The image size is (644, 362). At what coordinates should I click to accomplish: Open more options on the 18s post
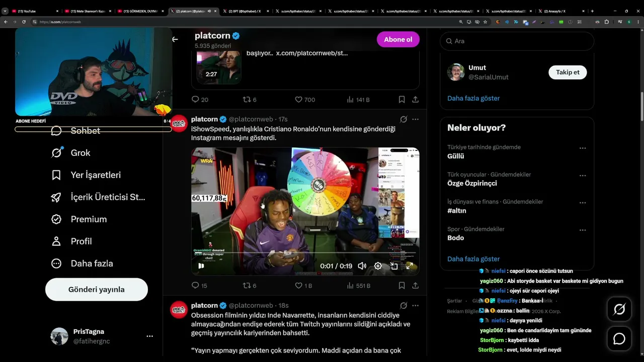pyautogui.click(x=415, y=305)
